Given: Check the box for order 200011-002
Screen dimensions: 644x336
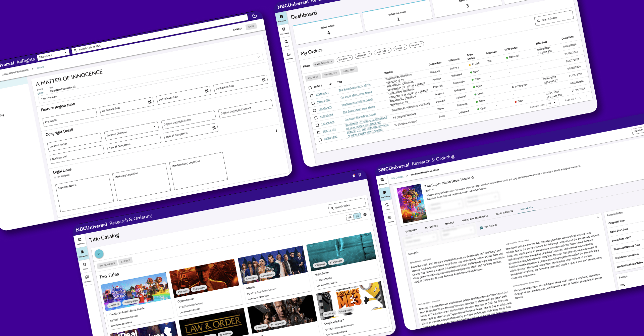Looking at the screenshot, I should coord(320,140).
